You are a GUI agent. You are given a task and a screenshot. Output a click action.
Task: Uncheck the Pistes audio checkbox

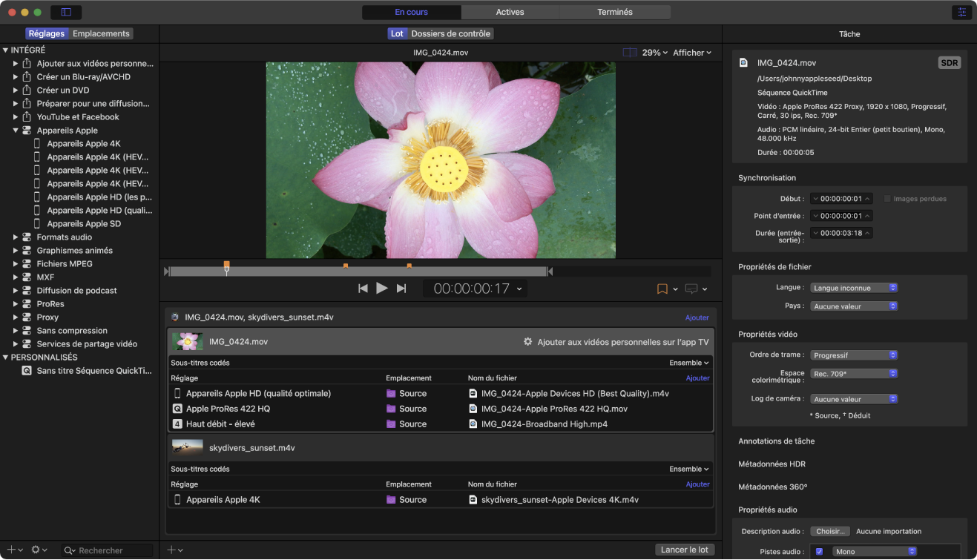click(819, 552)
